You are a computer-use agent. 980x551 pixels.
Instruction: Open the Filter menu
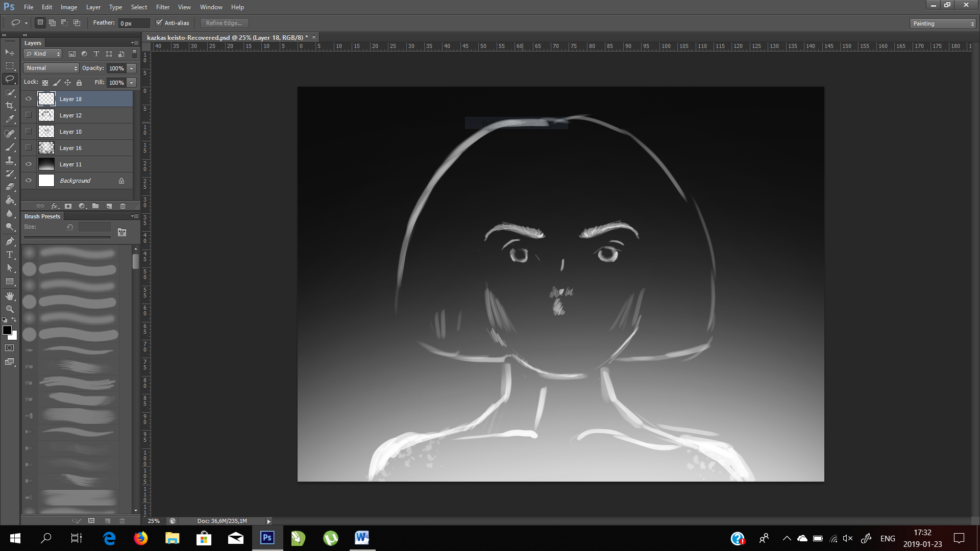(x=162, y=7)
